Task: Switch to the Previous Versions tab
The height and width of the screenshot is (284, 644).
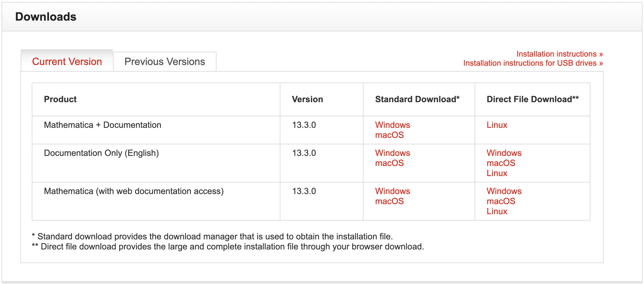Action: (164, 61)
